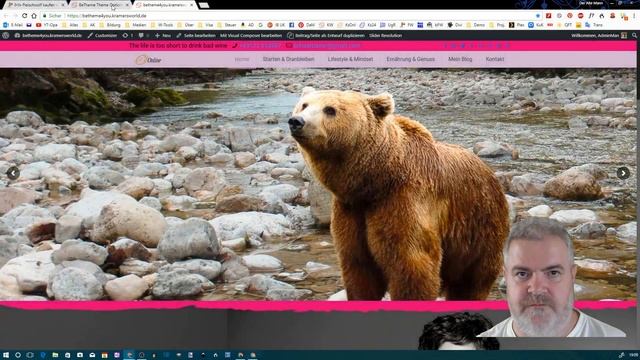
Task: Click the red stop-sign adblock extension icon
Action: pos(580,16)
